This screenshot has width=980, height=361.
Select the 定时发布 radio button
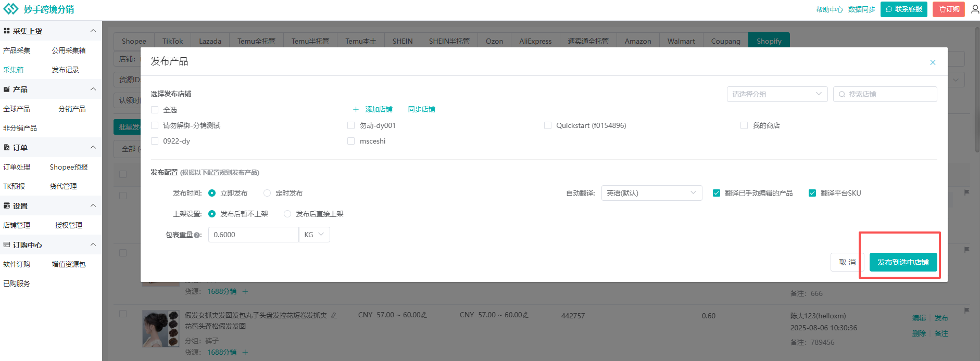pos(267,193)
